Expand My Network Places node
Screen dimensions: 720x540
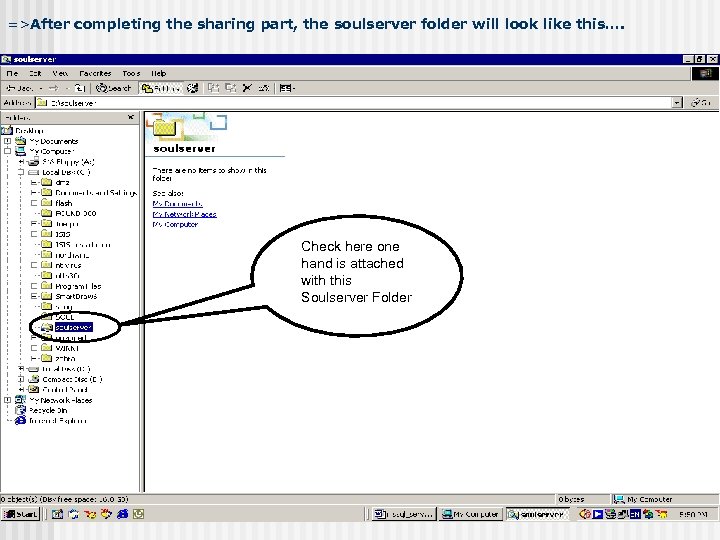7,400
